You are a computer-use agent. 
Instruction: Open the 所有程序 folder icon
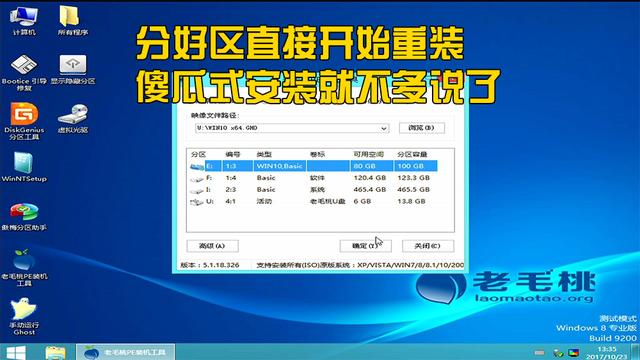click(72, 20)
